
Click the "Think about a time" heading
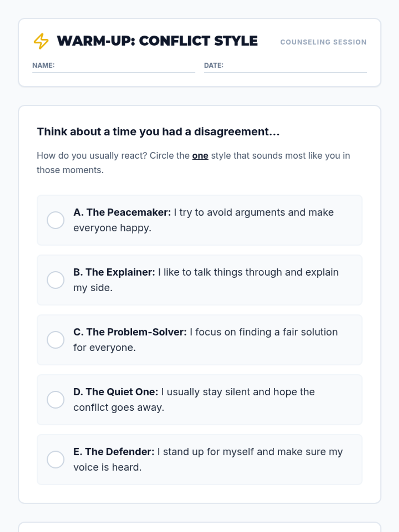tap(158, 132)
